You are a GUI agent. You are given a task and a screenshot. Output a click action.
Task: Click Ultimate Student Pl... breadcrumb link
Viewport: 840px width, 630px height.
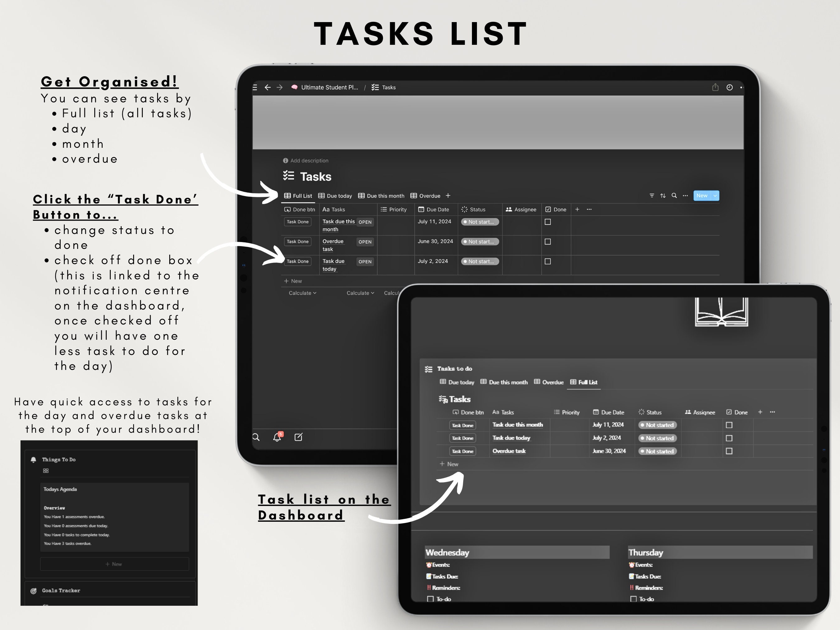(325, 87)
